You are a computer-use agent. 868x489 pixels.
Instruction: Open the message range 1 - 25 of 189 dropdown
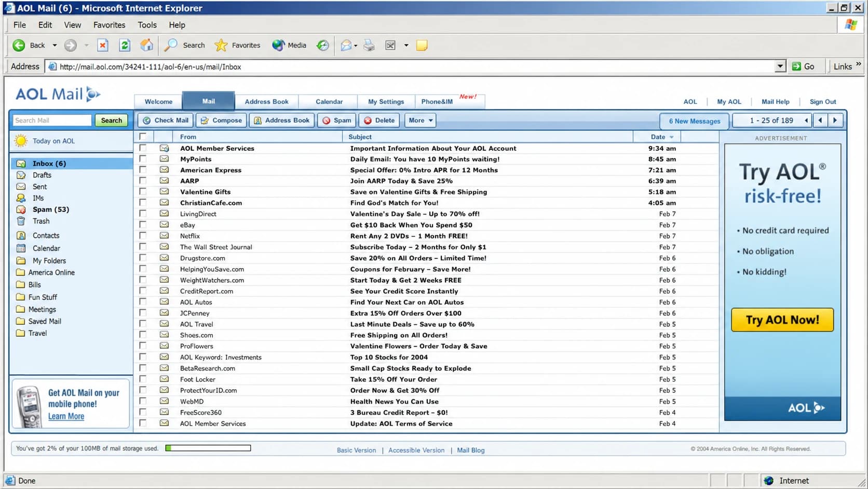coord(806,121)
